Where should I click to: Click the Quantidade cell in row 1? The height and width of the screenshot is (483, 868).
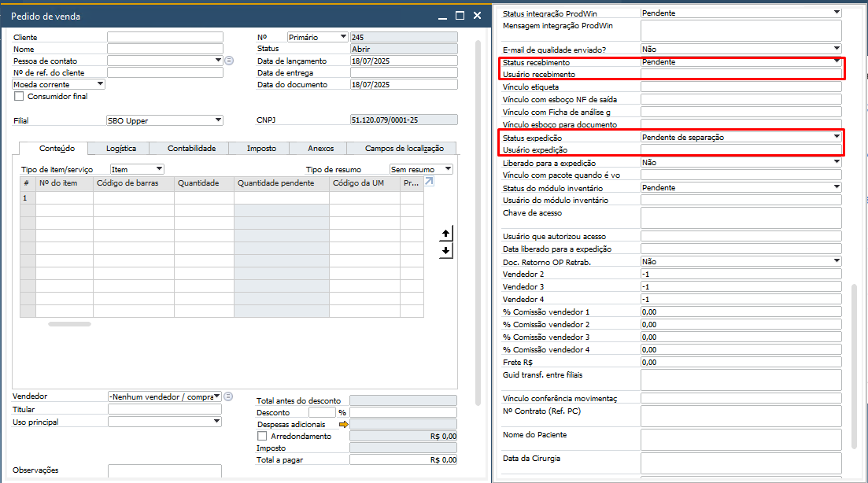(204, 197)
